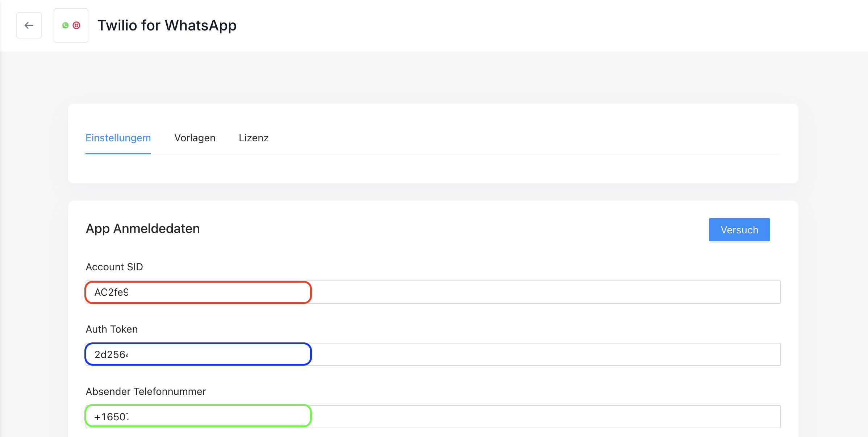Focus the Auth Token input field

coord(433,354)
